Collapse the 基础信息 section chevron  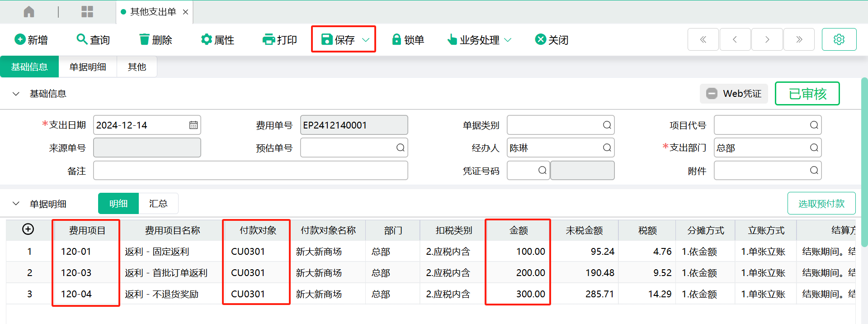pos(16,94)
